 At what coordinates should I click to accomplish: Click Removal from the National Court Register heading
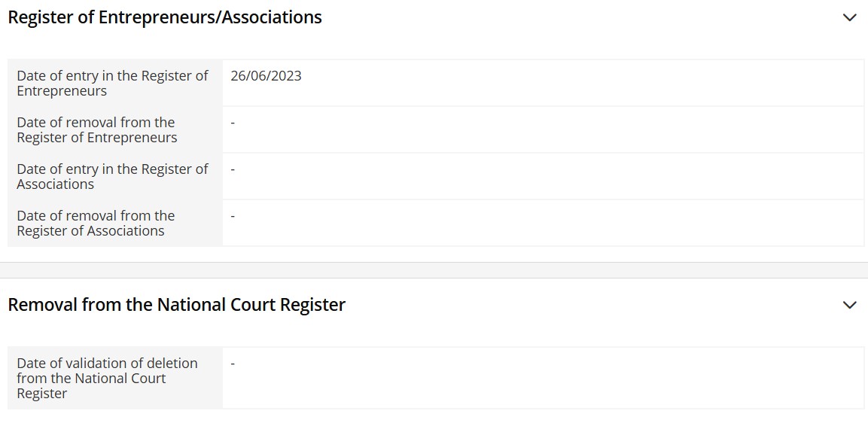pos(176,305)
